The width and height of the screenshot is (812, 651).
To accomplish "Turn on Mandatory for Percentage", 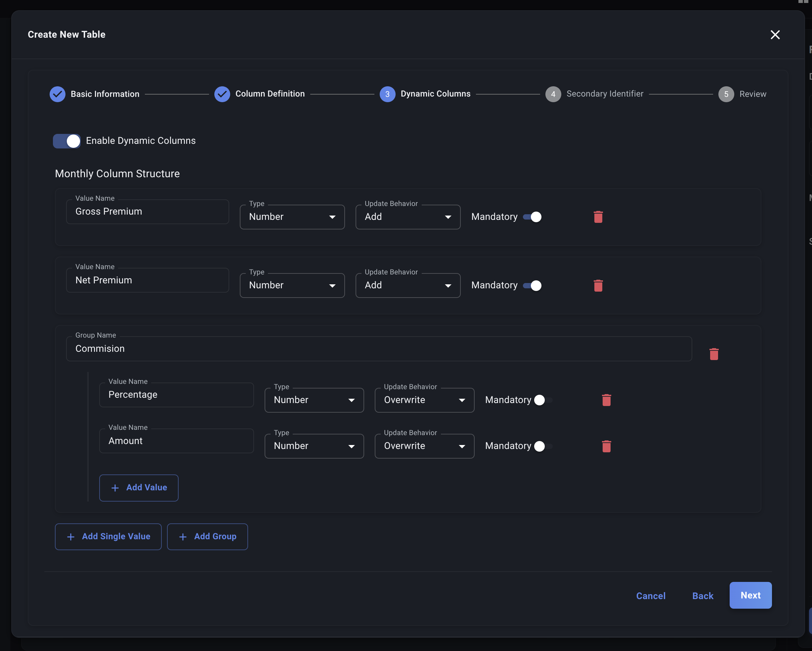I will point(542,400).
